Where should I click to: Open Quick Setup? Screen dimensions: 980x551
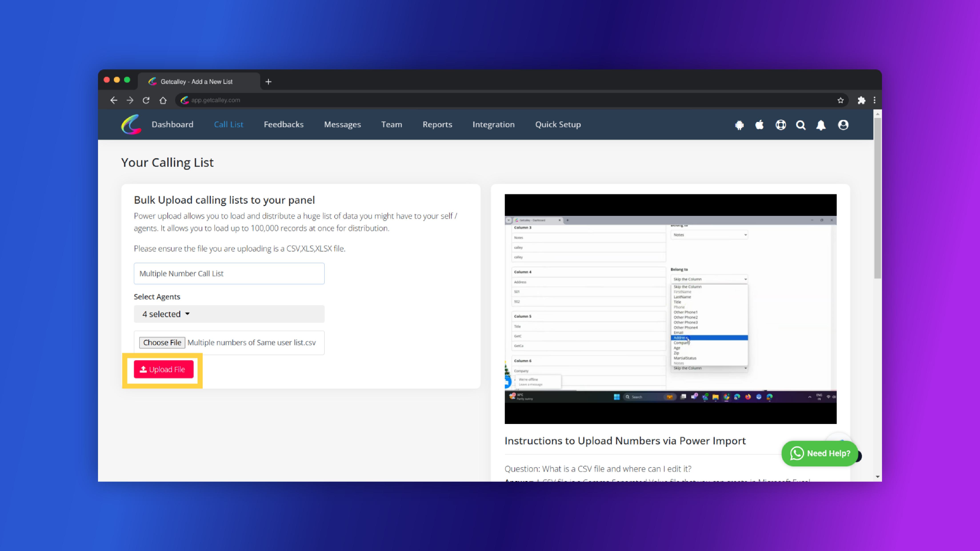point(558,124)
